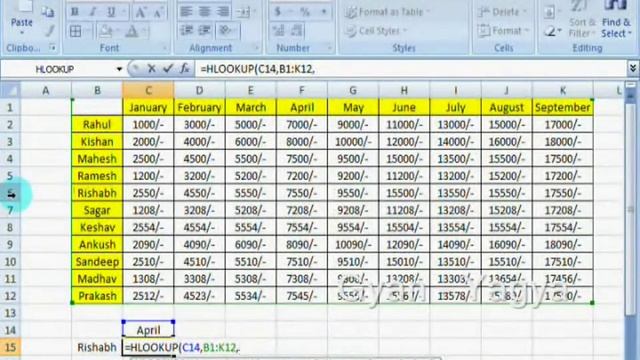Click the Increase Indent icon

click(x=204, y=30)
